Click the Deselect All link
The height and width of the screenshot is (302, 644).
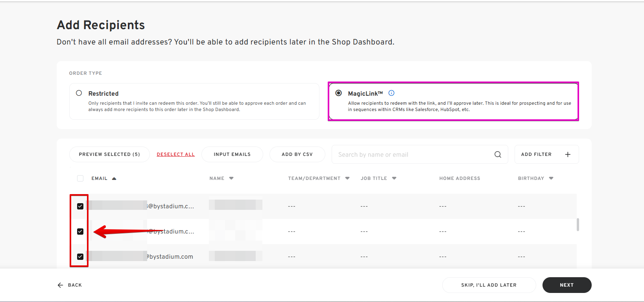pyautogui.click(x=175, y=154)
